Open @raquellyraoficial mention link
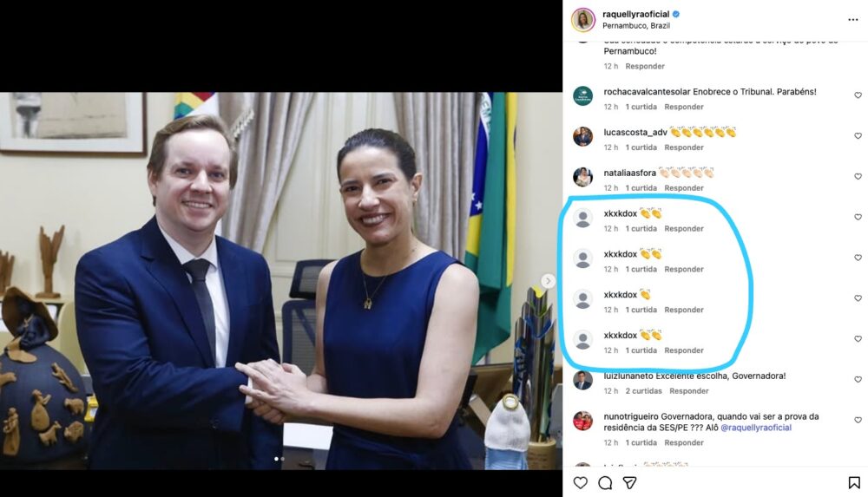Image resolution: width=868 pixels, height=497 pixels. point(756,428)
